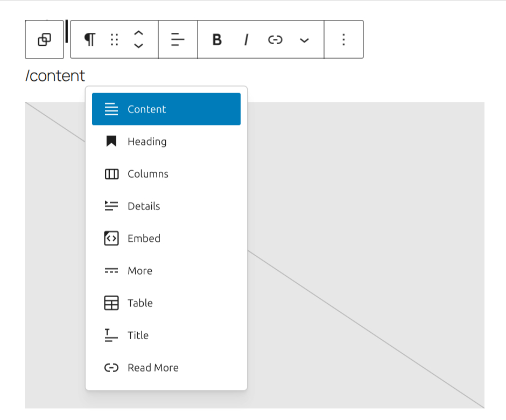Open the block options three-dot menu

[x=343, y=39]
